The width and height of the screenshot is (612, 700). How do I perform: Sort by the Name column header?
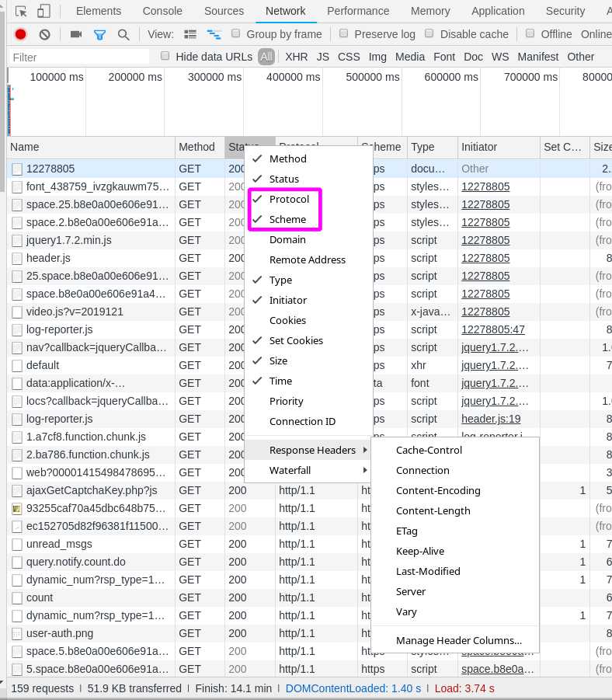tap(91, 147)
